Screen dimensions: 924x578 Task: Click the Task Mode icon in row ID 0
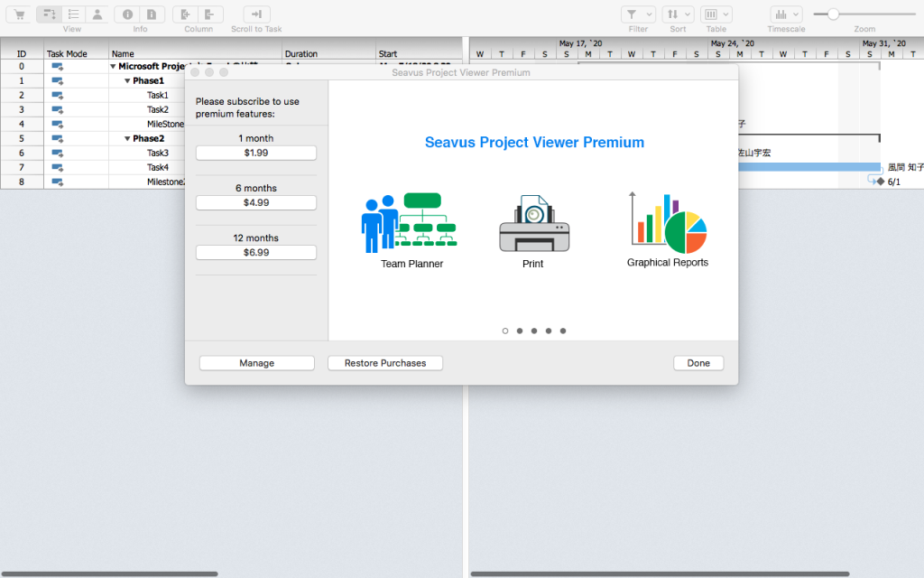coord(57,67)
